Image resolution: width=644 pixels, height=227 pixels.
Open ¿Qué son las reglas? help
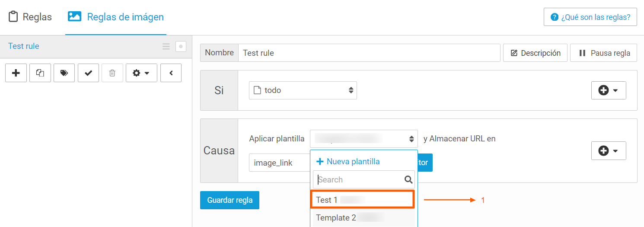point(590,17)
